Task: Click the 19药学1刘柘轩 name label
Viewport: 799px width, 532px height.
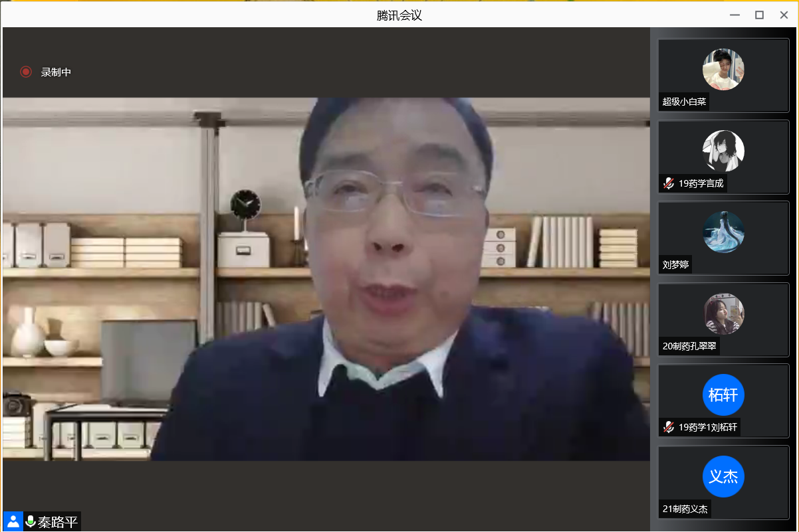Action: tap(707, 427)
